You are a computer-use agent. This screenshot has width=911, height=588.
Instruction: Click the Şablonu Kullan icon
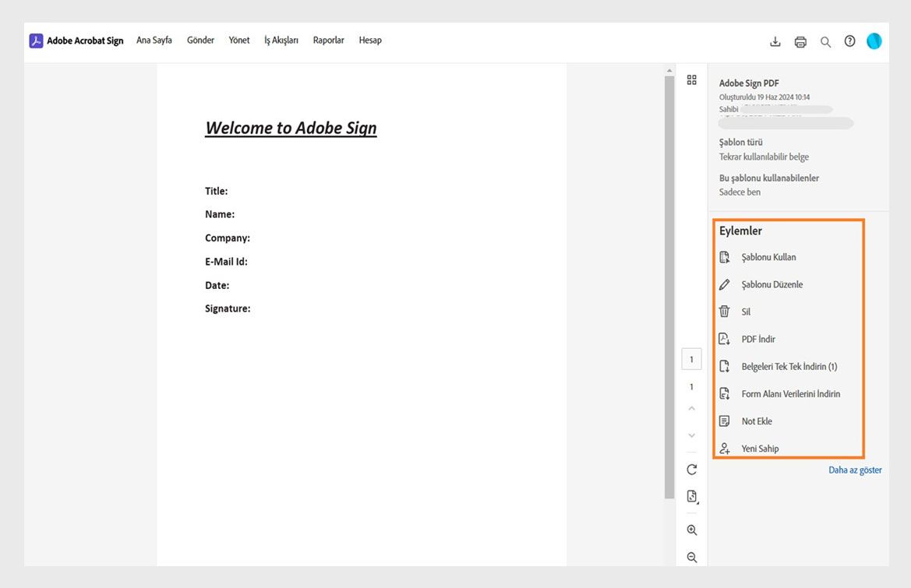[x=725, y=257]
